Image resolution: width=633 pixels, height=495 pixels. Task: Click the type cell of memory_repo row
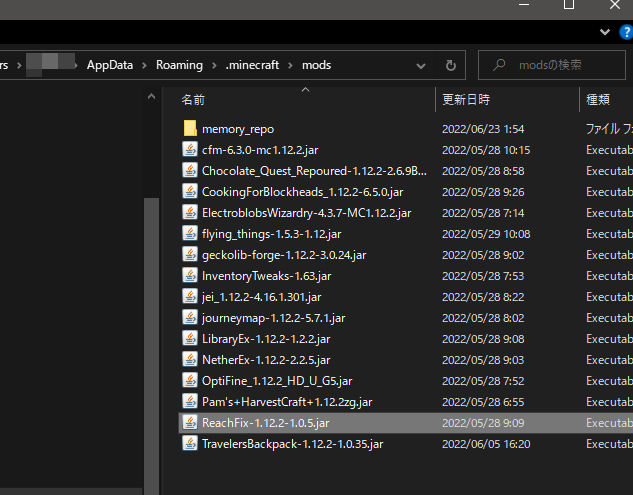(x=609, y=129)
